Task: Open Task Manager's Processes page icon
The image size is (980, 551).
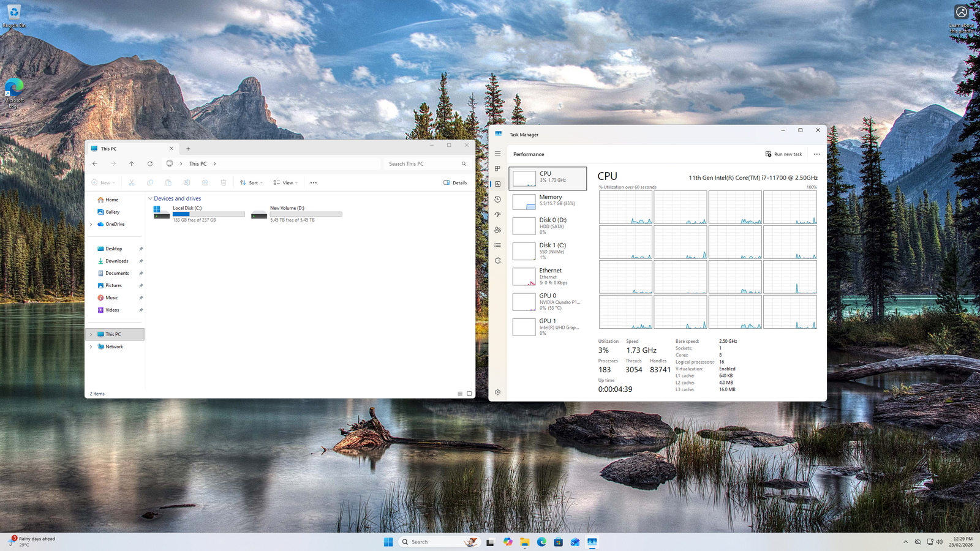Action: point(497,168)
